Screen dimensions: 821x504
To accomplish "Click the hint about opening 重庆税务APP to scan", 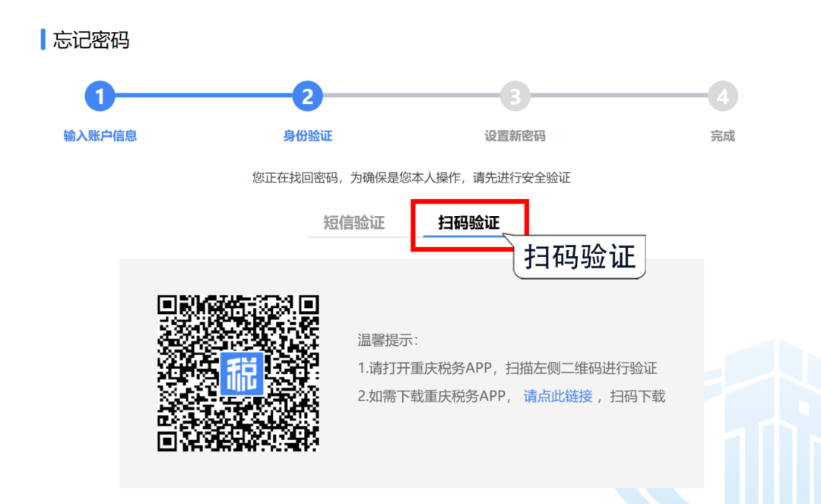I will [507, 368].
